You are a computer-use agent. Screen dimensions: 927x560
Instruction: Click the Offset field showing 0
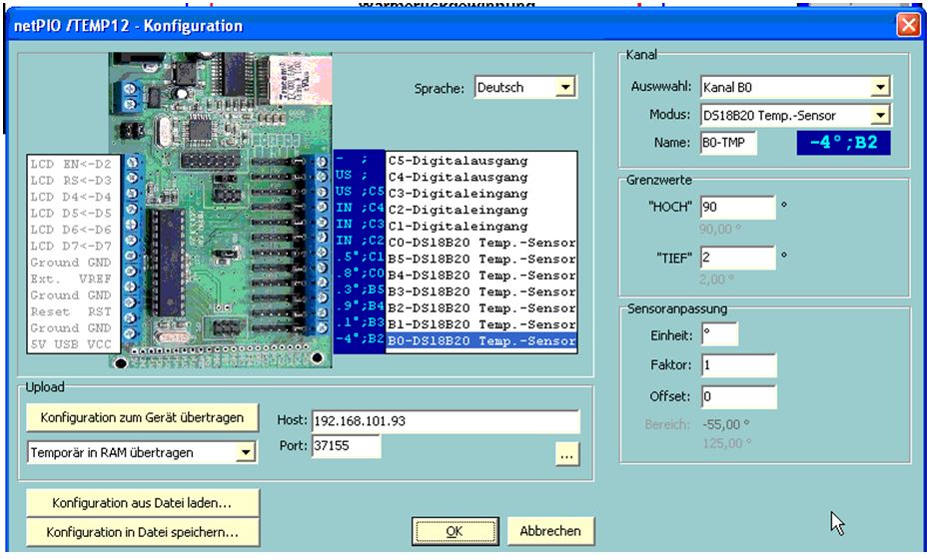click(x=738, y=397)
